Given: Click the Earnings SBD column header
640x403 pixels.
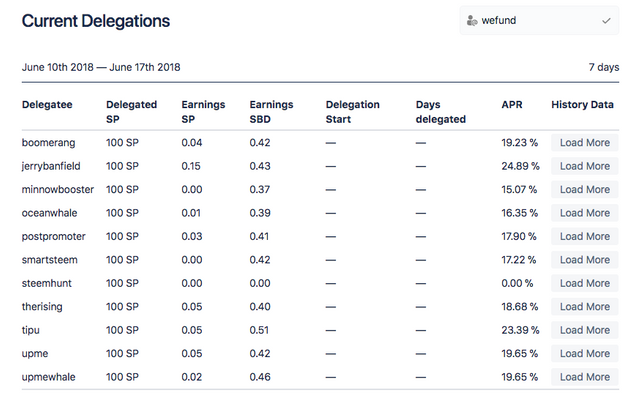Looking at the screenshot, I should 271,112.
